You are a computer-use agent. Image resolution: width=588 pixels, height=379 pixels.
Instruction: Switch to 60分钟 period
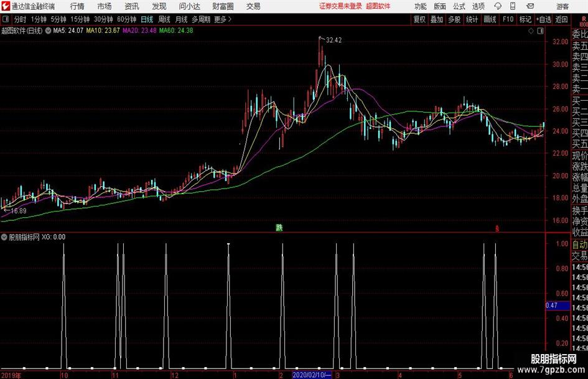click(x=127, y=19)
